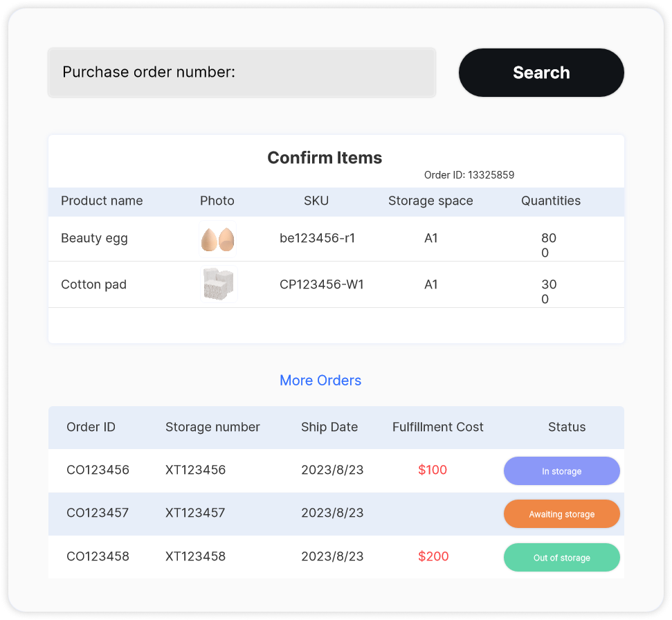
Task: Click the Order ID column header
Action: click(x=91, y=427)
